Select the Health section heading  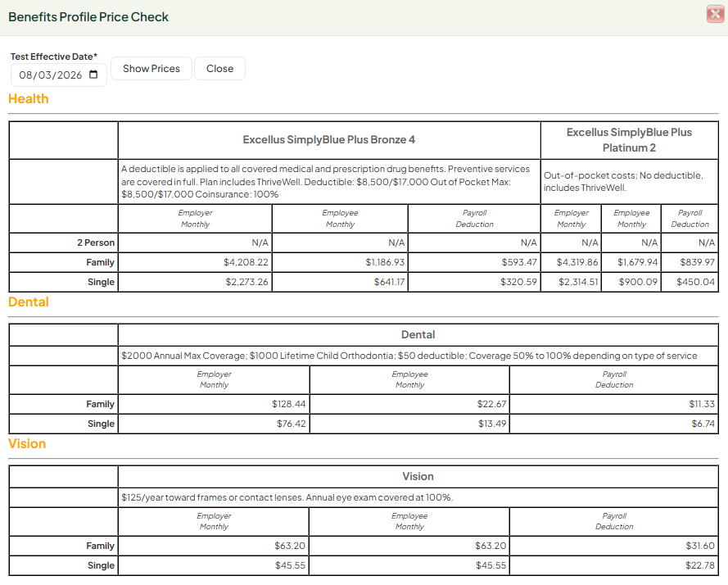[29, 98]
